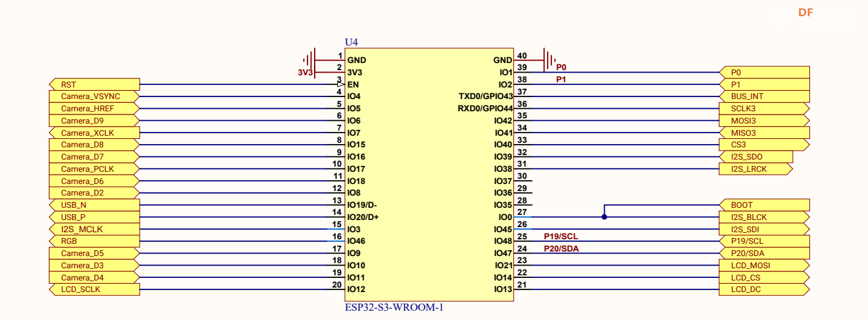Select the Camera_XCLK port

[95, 133]
